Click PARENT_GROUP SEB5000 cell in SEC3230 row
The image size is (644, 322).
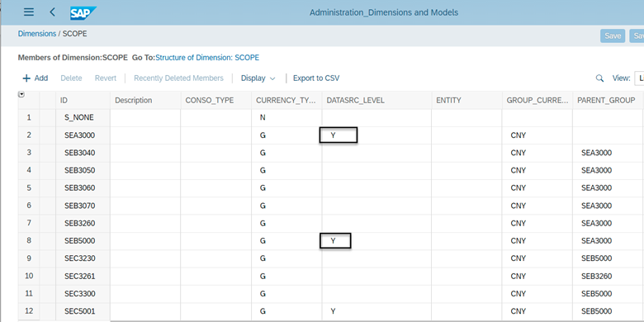(x=608, y=258)
